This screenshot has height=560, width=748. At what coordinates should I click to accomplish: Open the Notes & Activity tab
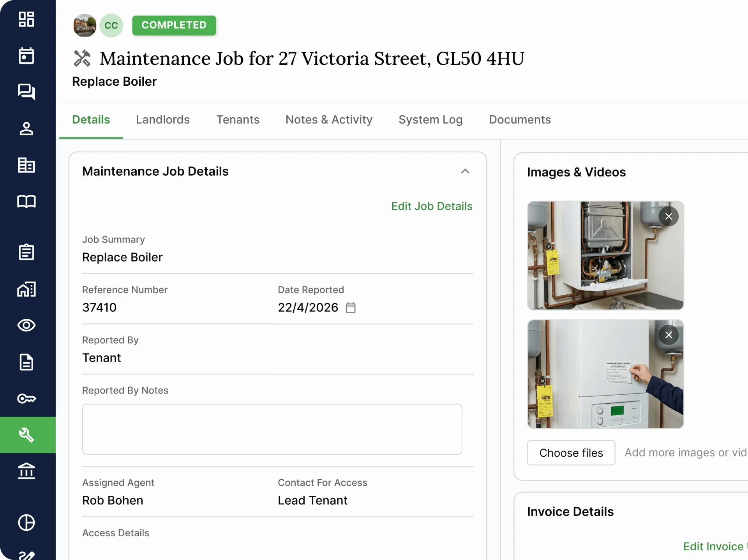pyautogui.click(x=329, y=120)
